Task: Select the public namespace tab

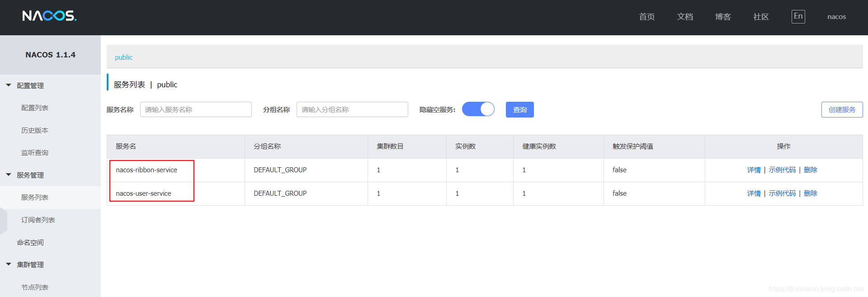Action: [x=123, y=57]
